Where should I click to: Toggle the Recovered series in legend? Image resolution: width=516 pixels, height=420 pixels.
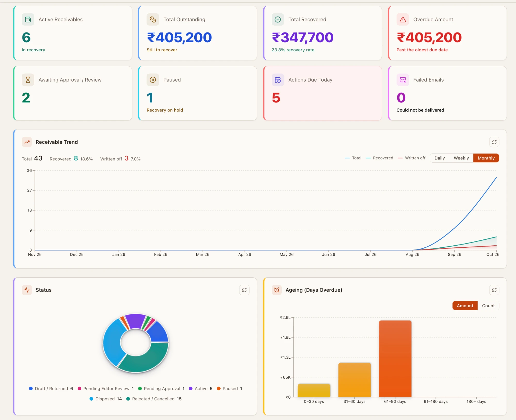pos(380,158)
